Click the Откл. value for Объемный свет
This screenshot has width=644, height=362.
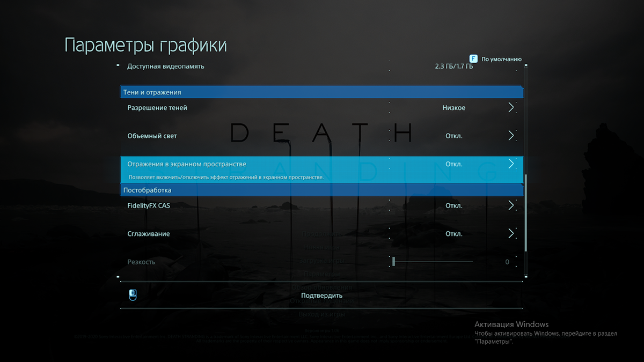tap(454, 136)
